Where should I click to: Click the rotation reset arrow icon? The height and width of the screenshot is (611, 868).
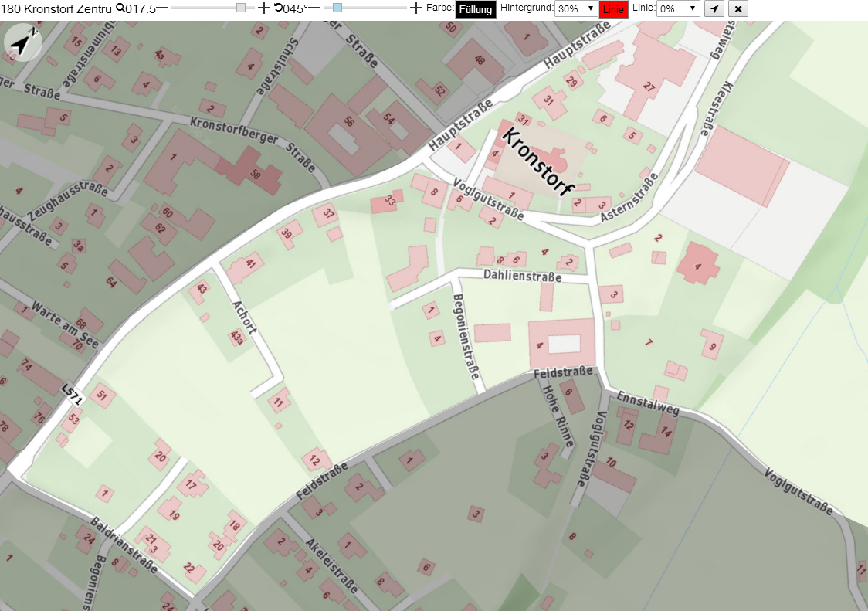(x=279, y=8)
